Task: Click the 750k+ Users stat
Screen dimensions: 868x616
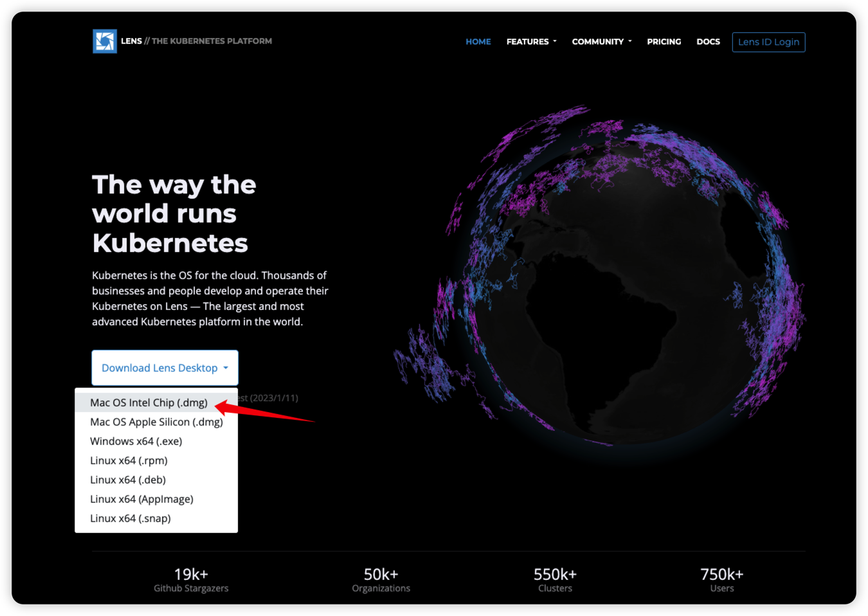Action: pyautogui.click(x=721, y=579)
